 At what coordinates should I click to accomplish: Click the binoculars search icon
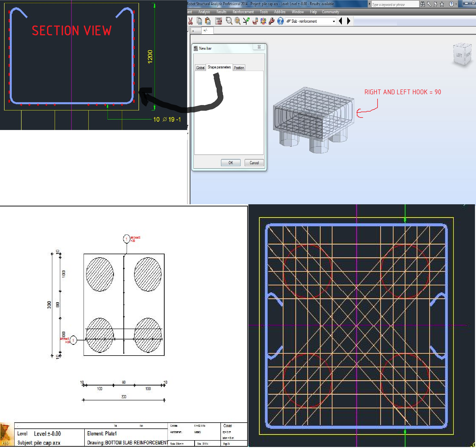coord(423,4)
